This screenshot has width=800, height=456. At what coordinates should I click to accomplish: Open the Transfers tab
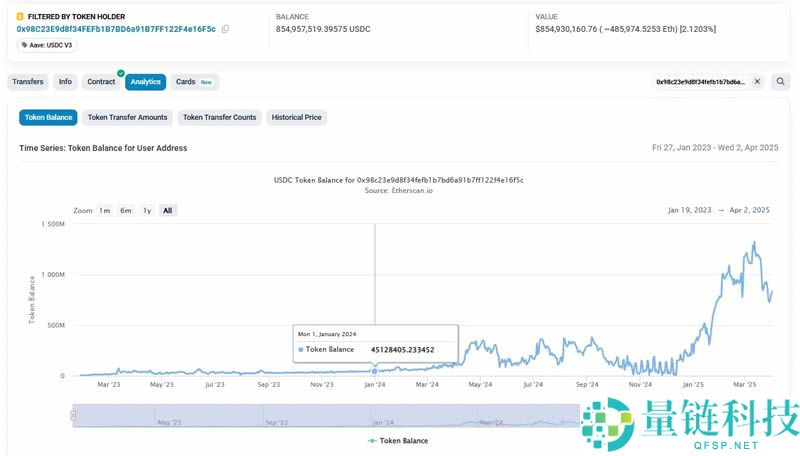(x=28, y=82)
